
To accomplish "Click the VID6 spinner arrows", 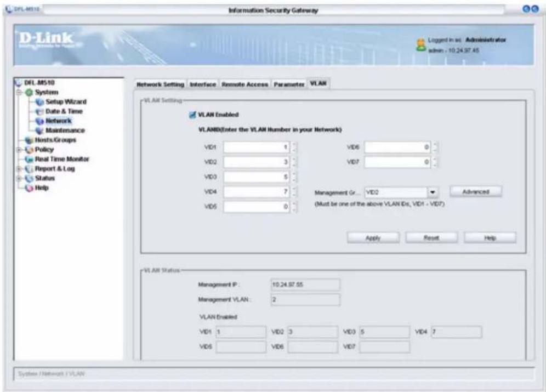I will [x=435, y=147].
